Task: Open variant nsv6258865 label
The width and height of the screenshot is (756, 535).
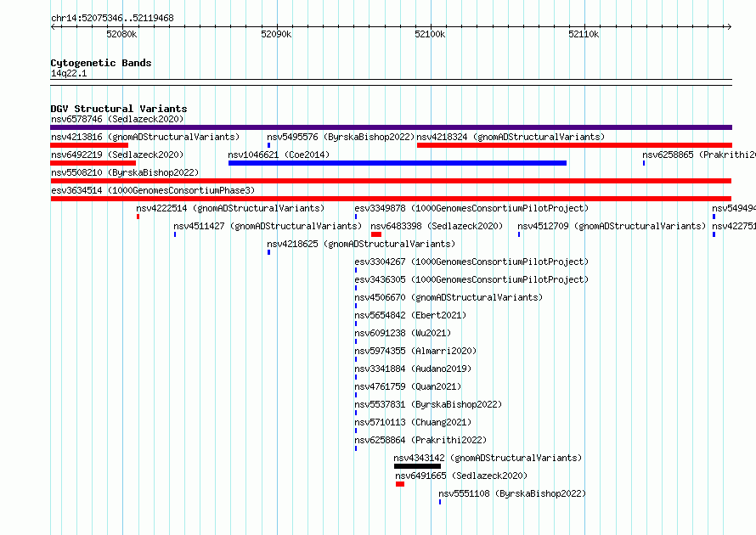Action: (698, 155)
